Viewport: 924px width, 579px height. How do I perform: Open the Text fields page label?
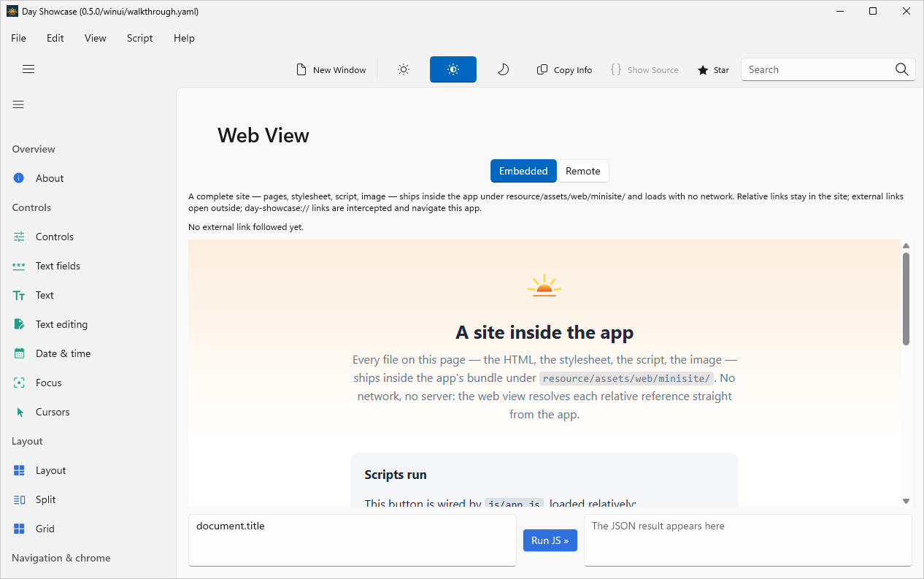tap(58, 266)
